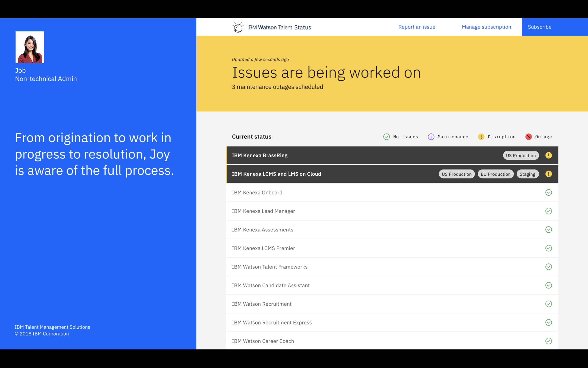Click the Maintenance legend info icon

(431, 137)
